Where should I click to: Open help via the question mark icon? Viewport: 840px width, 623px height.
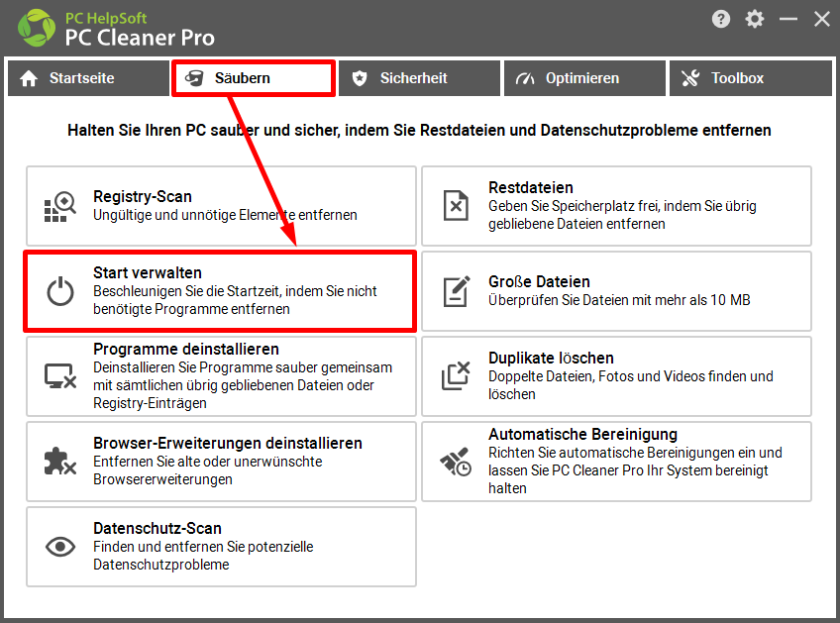point(721,19)
